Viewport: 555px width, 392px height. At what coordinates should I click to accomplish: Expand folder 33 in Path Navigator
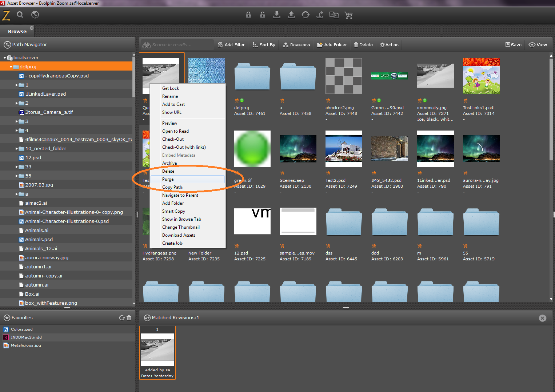coord(17,167)
